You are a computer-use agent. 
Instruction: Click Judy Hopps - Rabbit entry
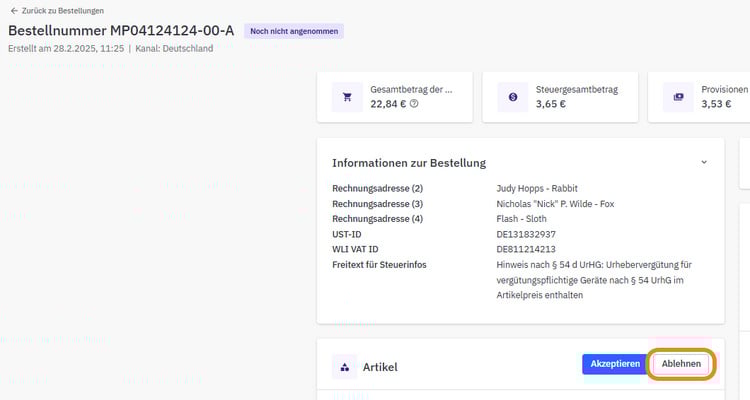pos(537,188)
